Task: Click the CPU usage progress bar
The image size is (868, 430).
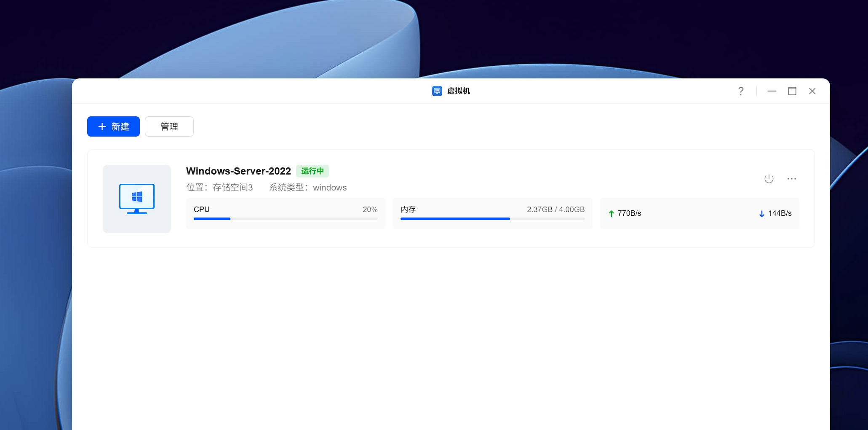Action: [286, 219]
